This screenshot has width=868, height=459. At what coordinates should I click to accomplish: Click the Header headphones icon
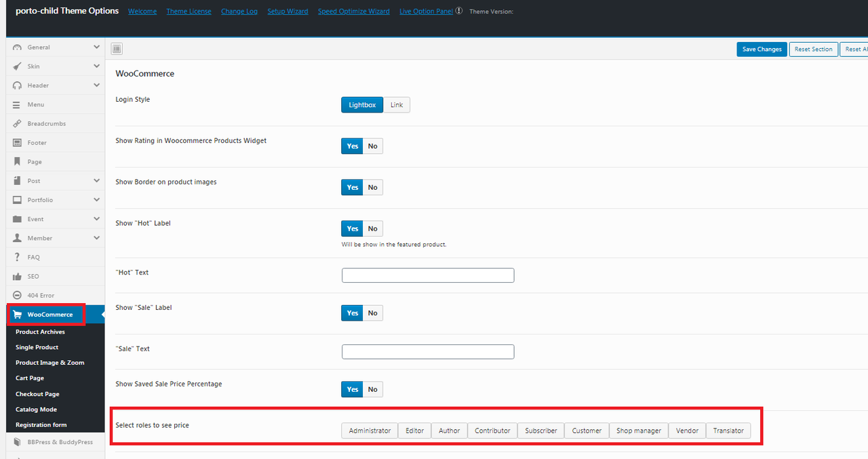coord(17,85)
